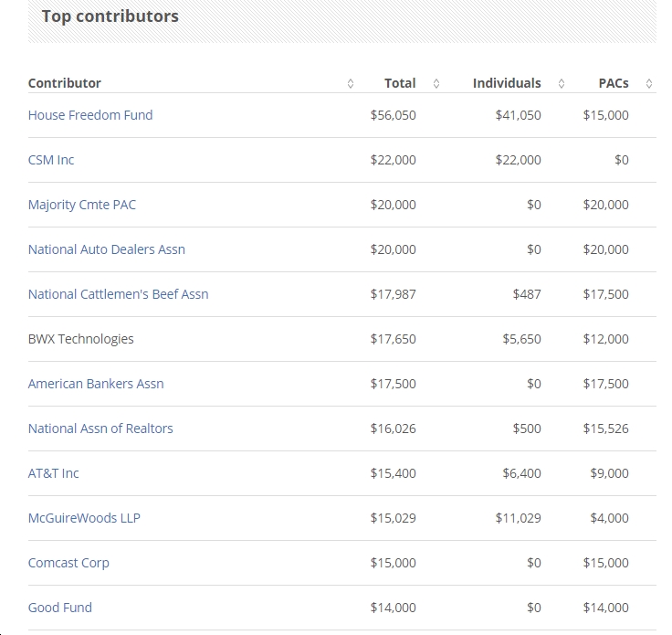
Task: Open National Cattlemen's Beef Assn link
Action: coord(119,294)
